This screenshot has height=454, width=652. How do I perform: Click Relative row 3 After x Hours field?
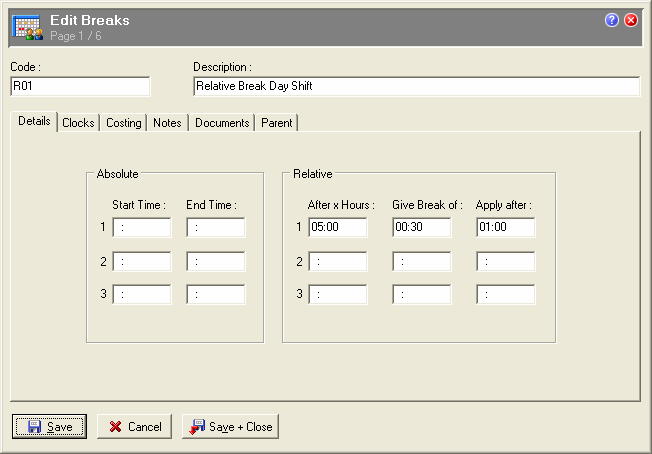338,295
